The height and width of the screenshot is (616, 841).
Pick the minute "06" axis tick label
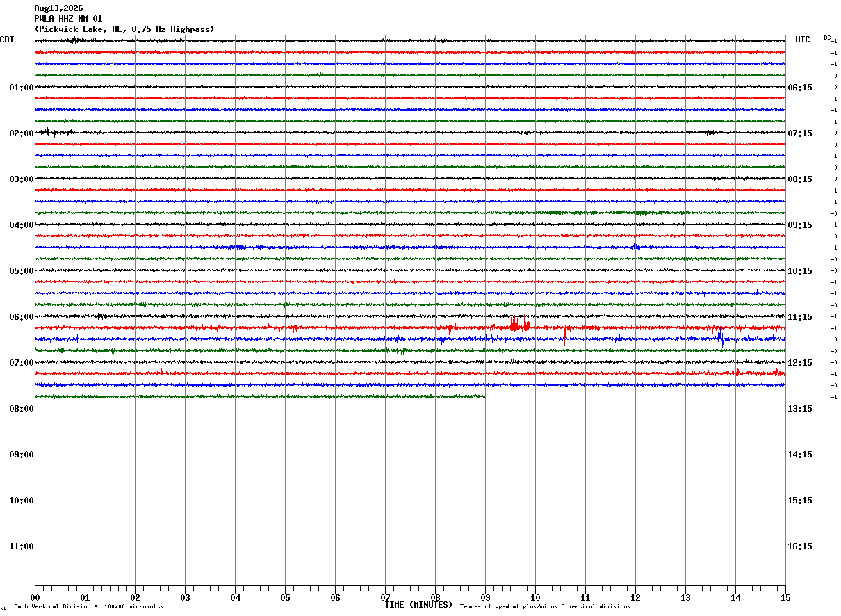tap(335, 598)
